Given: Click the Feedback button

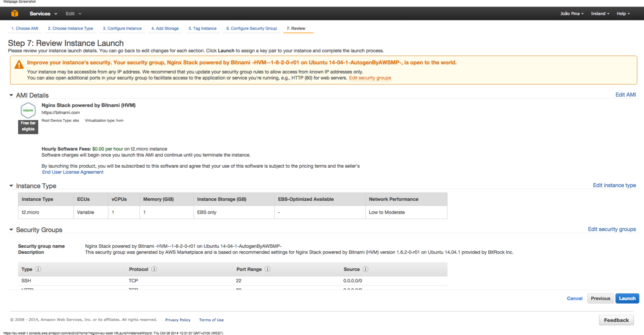Looking at the screenshot, I should click(x=616, y=320).
